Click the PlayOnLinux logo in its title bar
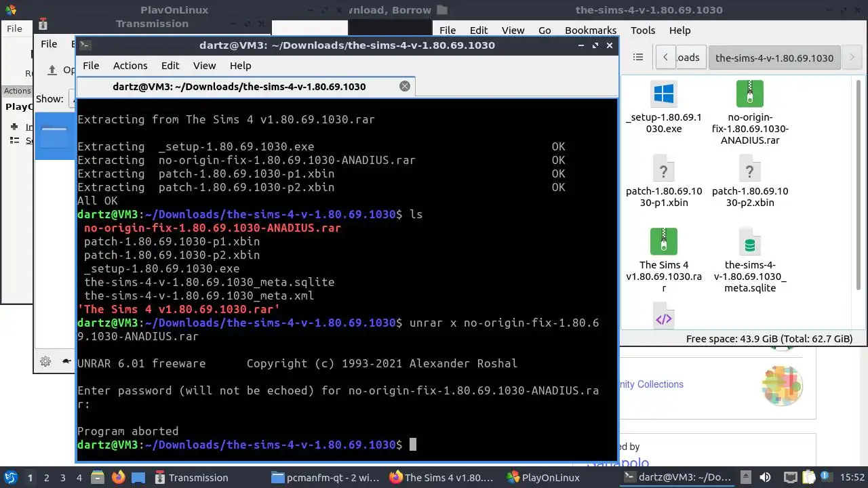Image resolution: width=868 pixels, height=488 pixels. [9, 10]
